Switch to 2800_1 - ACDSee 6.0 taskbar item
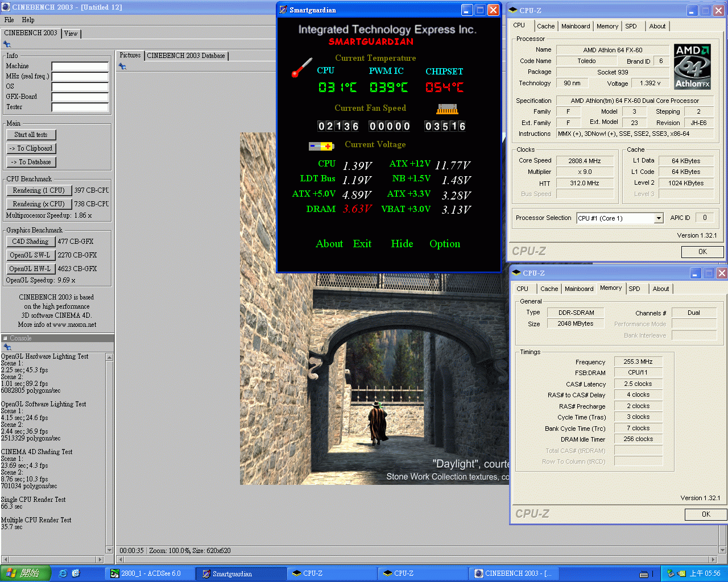Image resolution: width=728 pixels, height=582 pixels. pyautogui.click(x=150, y=573)
